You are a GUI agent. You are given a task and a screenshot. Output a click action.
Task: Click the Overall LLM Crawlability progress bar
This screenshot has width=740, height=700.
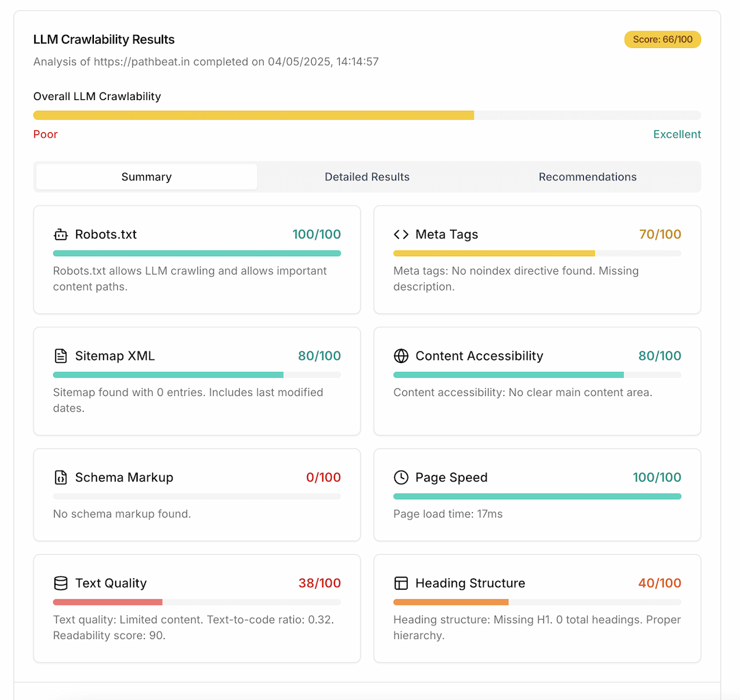tap(367, 115)
